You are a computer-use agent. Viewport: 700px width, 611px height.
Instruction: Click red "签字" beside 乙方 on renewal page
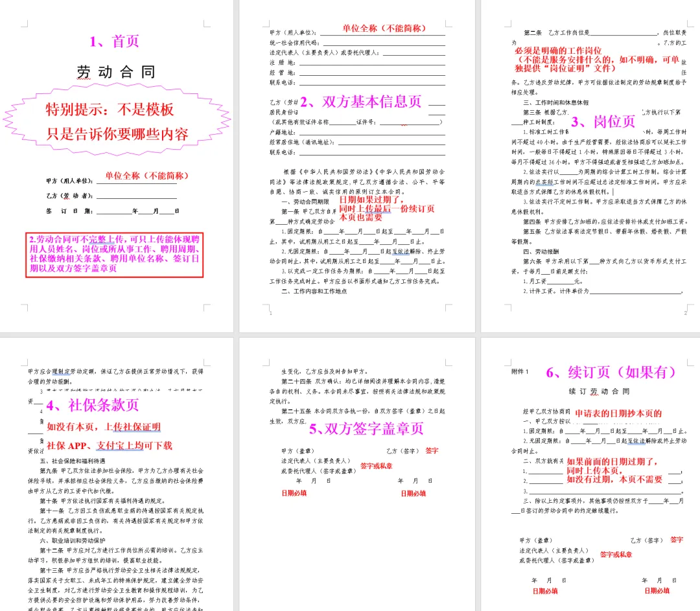pos(677,540)
